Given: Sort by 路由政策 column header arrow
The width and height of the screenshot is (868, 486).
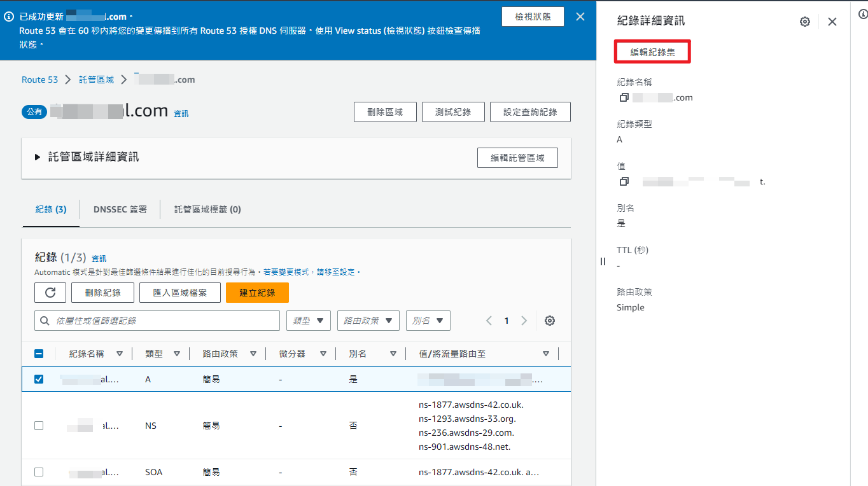Looking at the screenshot, I should click(253, 354).
